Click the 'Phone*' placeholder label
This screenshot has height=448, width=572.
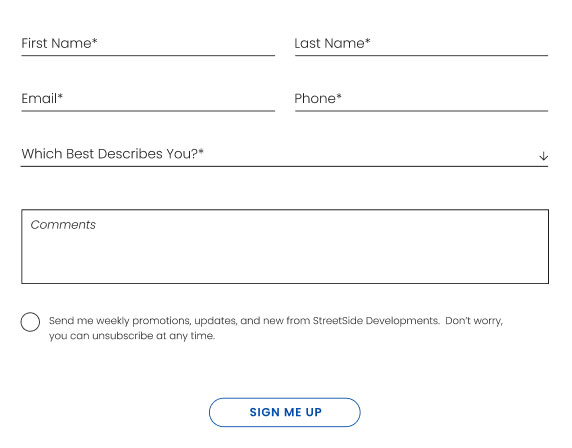pyautogui.click(x=318, y=98)
